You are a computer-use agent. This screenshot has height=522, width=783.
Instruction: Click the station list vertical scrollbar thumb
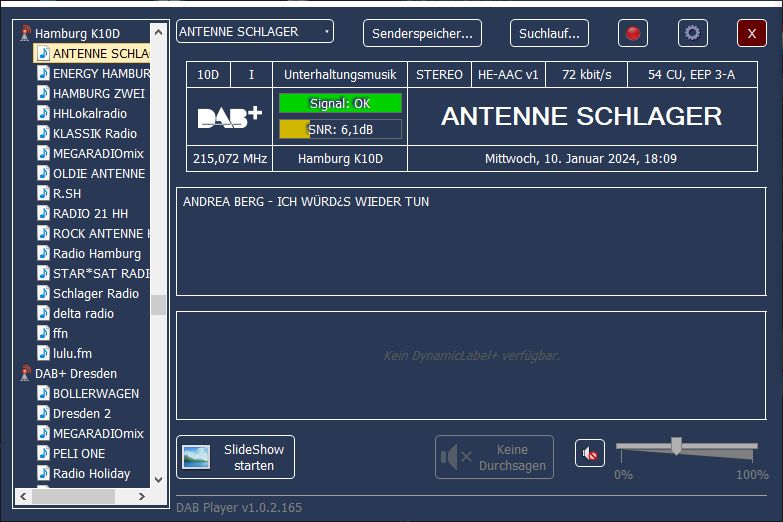158,304
